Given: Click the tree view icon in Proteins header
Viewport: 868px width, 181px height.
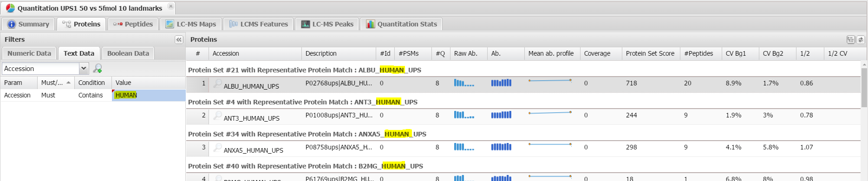Looking at the screenshot, I should click(851, 39).
